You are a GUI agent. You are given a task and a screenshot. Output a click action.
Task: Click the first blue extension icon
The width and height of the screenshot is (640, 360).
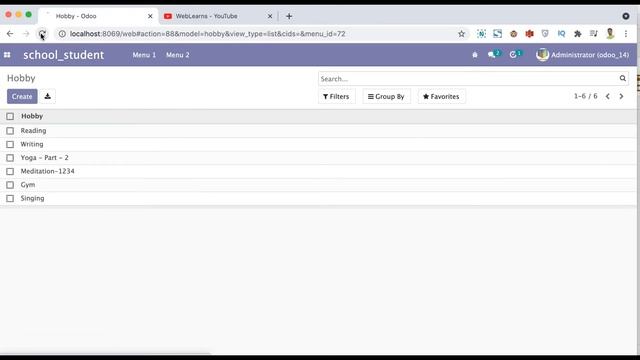[x=481, y=34]
